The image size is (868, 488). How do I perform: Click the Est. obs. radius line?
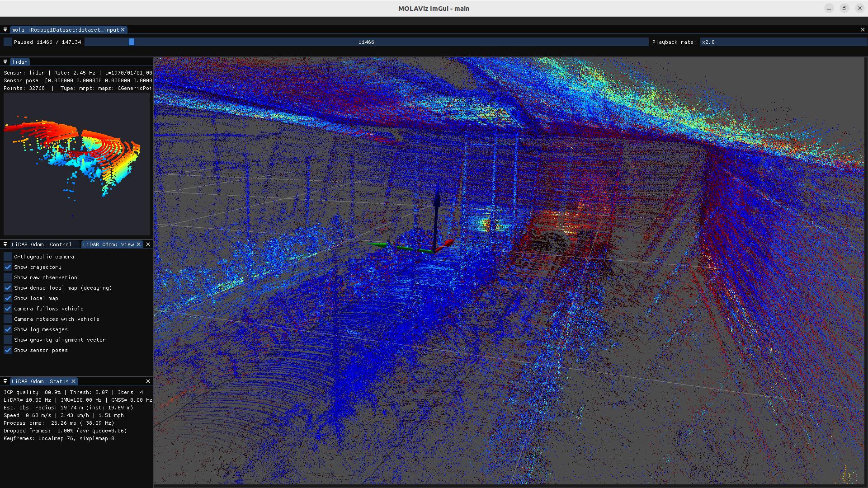(68, 408)
